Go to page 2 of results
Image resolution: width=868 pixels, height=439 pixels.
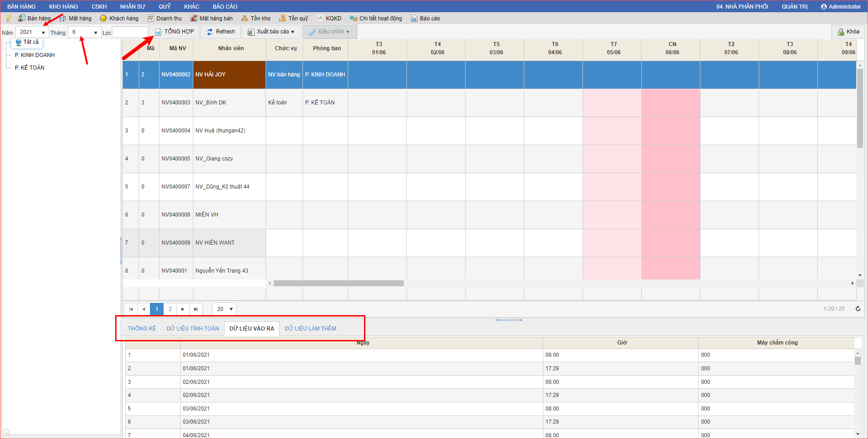170,309
